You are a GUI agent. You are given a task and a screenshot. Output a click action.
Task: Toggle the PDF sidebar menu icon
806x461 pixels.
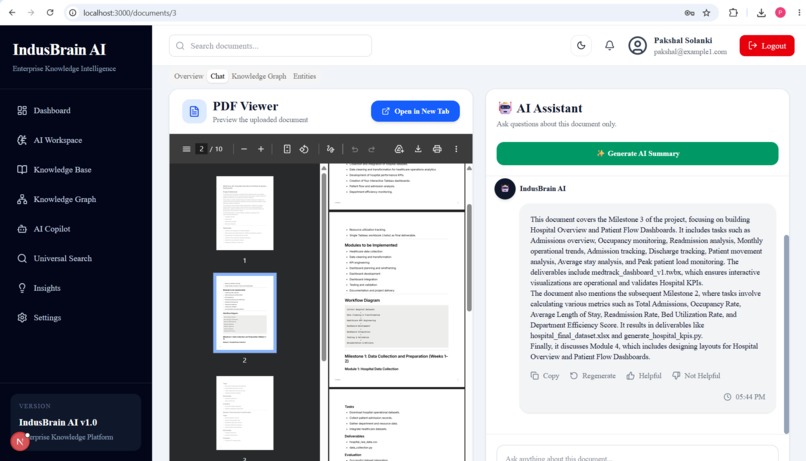(186, 149)
